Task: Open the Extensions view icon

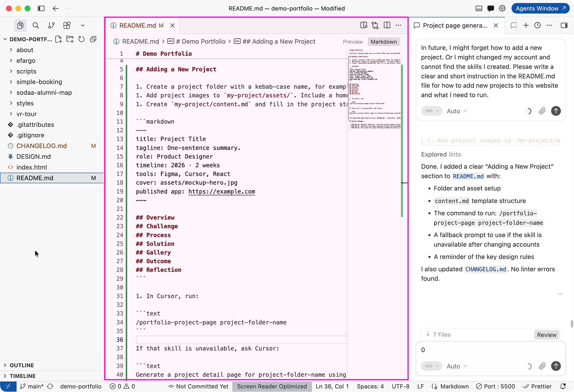Action: [67, 25]
